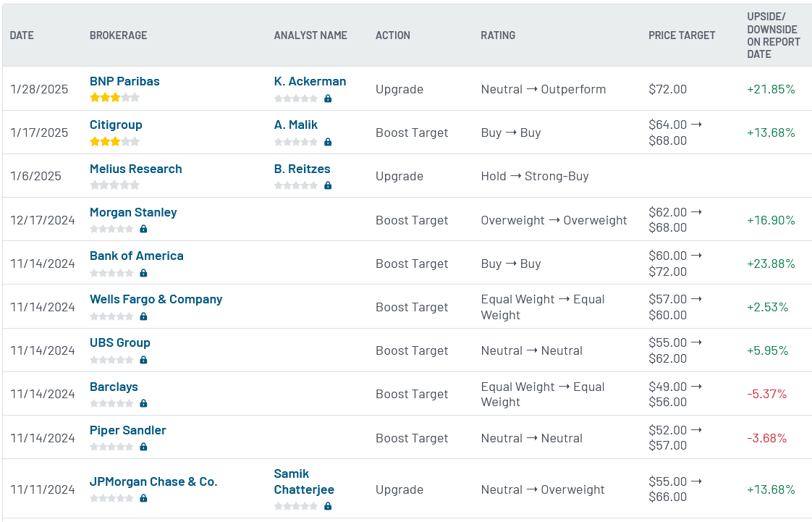Select the +21.85% upside value
The image size is (812, 522).
(771, 89)
